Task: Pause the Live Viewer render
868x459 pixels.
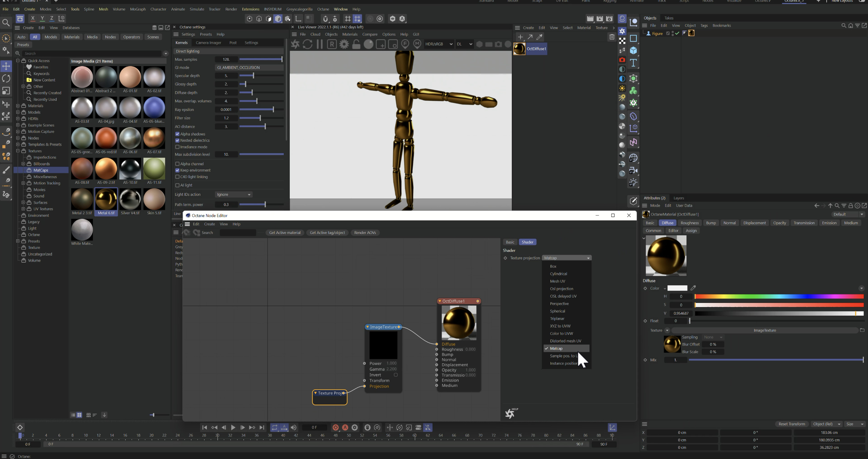Action: 319,44
